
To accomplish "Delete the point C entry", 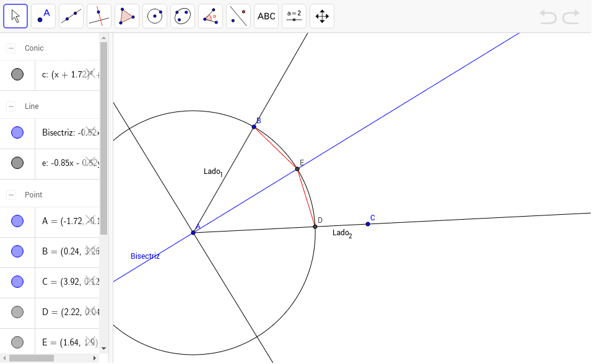I will 90,280.
